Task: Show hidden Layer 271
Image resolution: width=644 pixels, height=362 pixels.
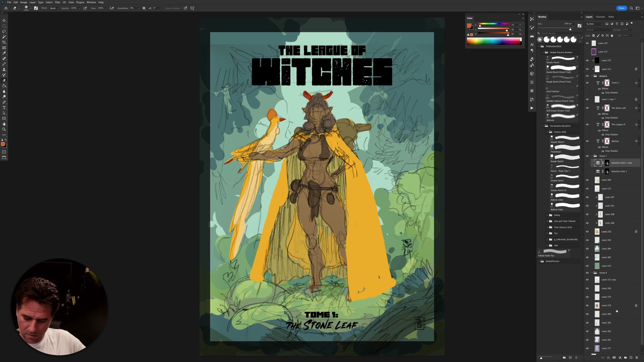Action: [587, 52]
